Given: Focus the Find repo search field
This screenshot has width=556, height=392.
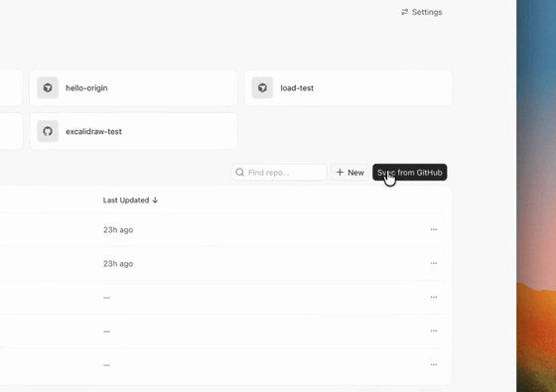Looking at the screenshot, I should point(279,173).
